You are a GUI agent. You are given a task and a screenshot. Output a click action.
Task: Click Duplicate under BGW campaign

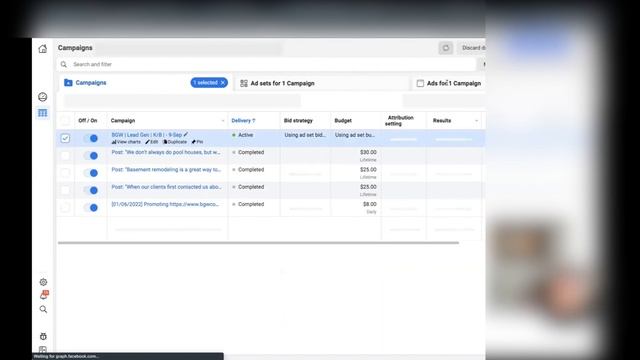175,142
